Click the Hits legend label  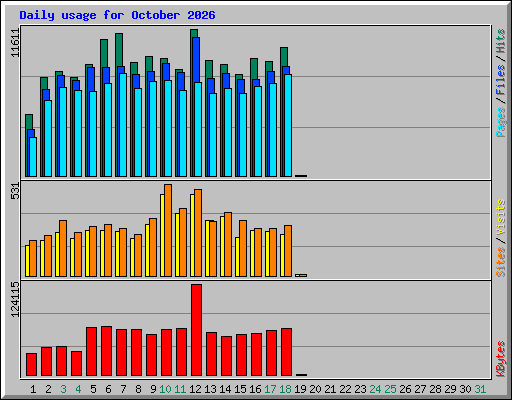point(501,41)
